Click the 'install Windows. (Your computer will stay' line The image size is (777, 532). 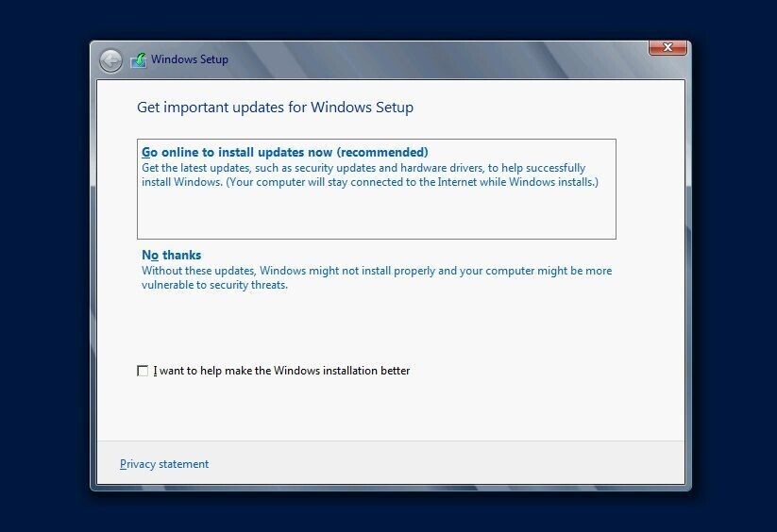tap(370, 182)
